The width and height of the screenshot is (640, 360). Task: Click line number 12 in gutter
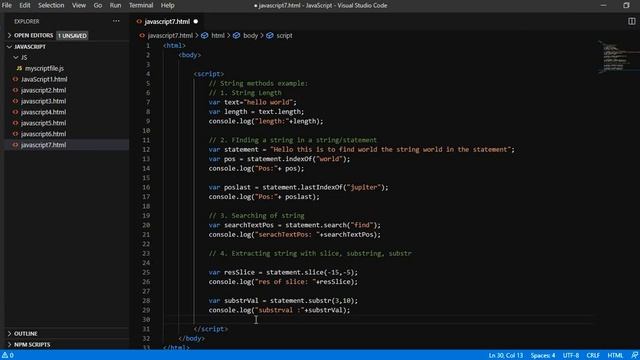click(146, 149)
